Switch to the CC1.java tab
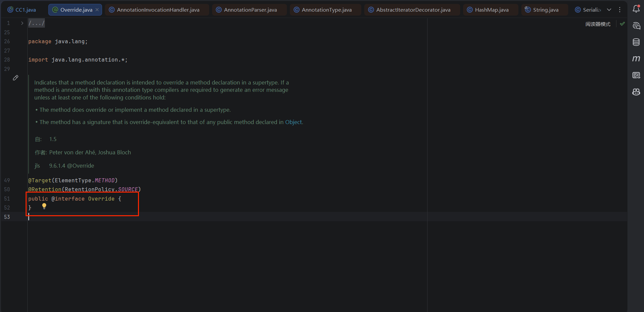 click(x=22, y=10)
